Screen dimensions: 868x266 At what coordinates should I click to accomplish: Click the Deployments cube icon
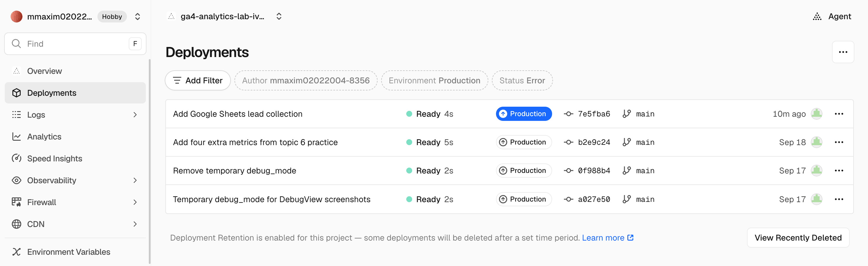17,93
